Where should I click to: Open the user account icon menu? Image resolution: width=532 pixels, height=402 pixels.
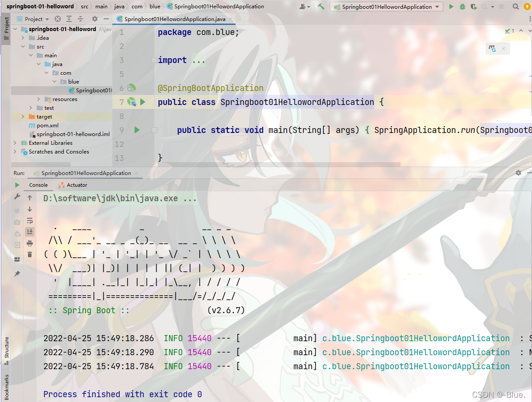tap(305, 7)
